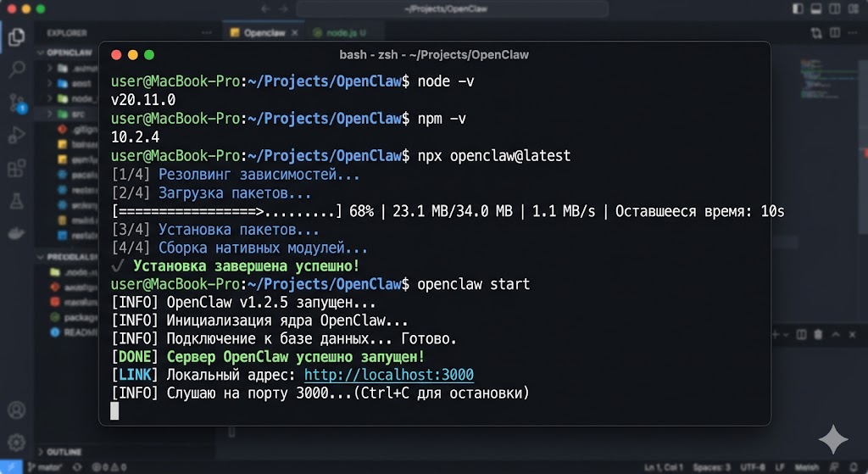The height and width of the screenshot is (474, 868).
Task: Open the Extensions view in the activity bar
Action: [x=17, y=168]
